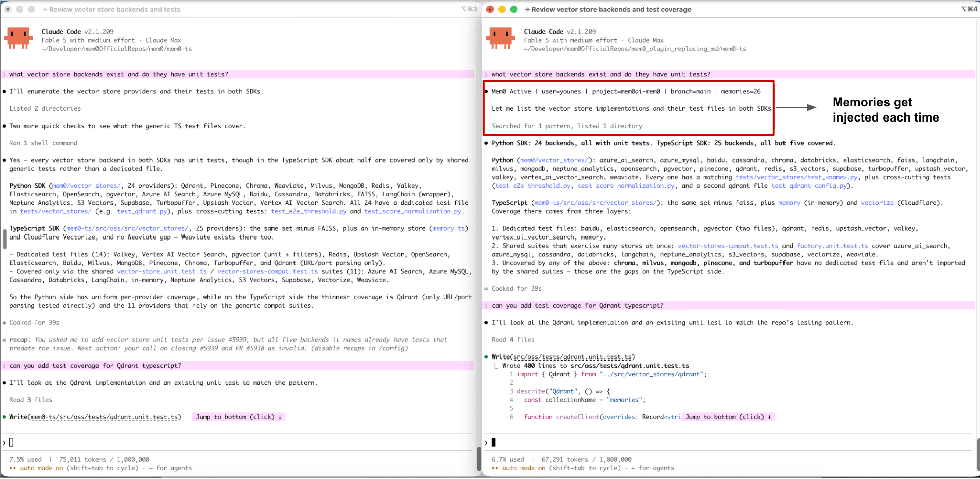Open mem0-ts/src/oss/src/vector_stores/ link in left window
980x479 pixels.
click(x=128, y=228)
